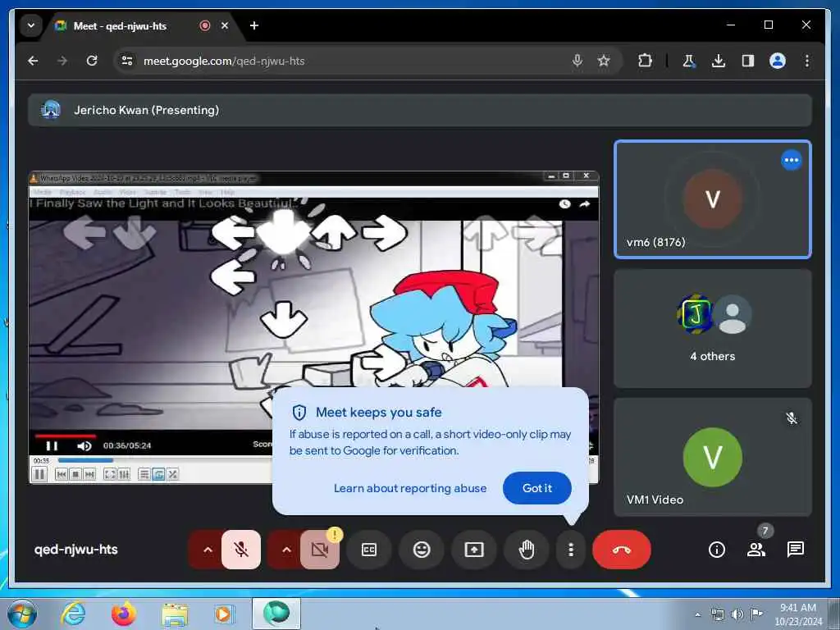Open Chrome Labs flask icon
Viewport: 840px width, 630px height.
689,61
